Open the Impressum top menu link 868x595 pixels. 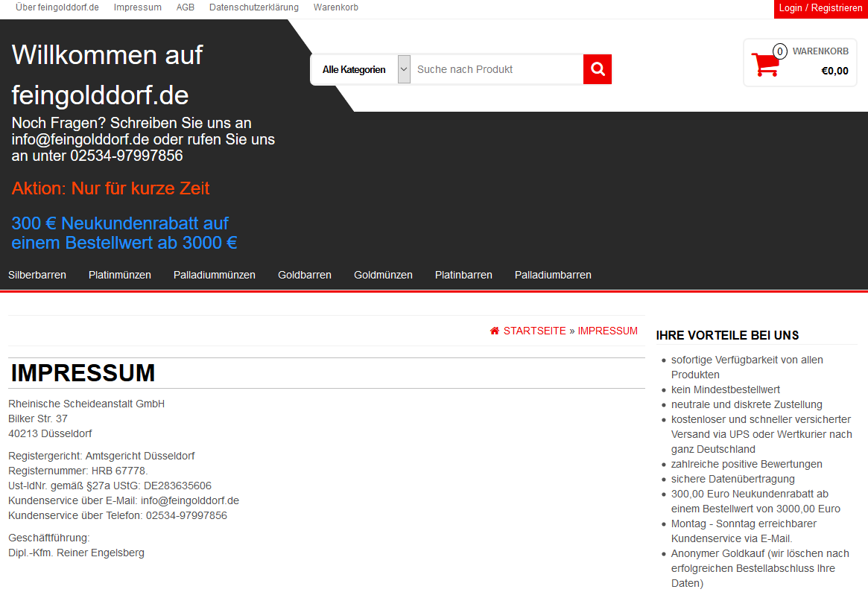[x=138, y=7]
